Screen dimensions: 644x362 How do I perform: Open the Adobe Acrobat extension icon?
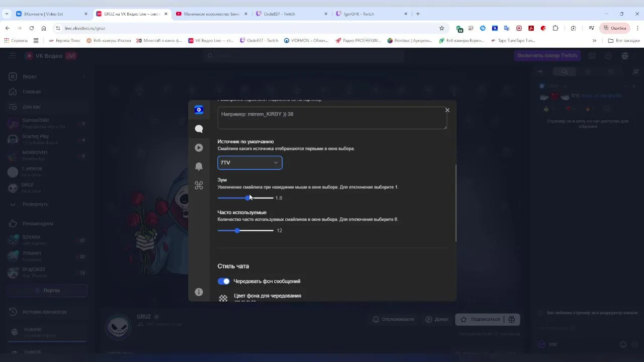[531, 28]
